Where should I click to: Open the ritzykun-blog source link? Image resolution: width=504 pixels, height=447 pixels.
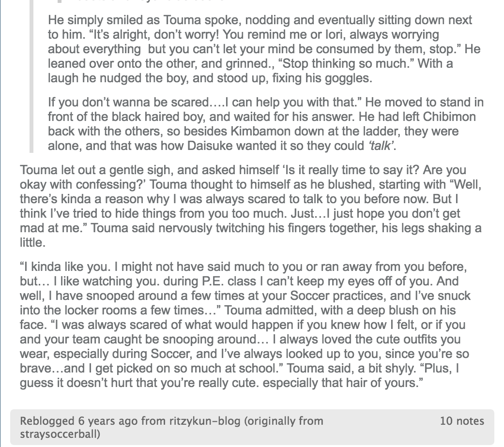(205, 421)
